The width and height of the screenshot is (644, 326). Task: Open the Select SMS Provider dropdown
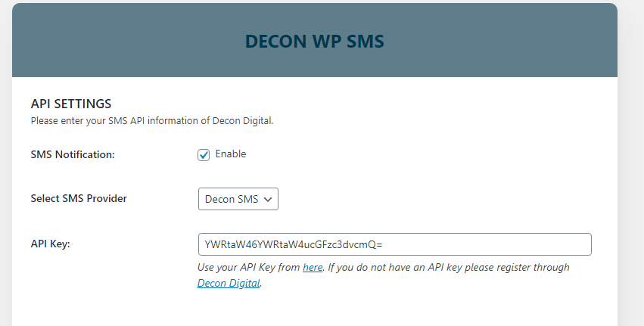[x=238, y=199]
